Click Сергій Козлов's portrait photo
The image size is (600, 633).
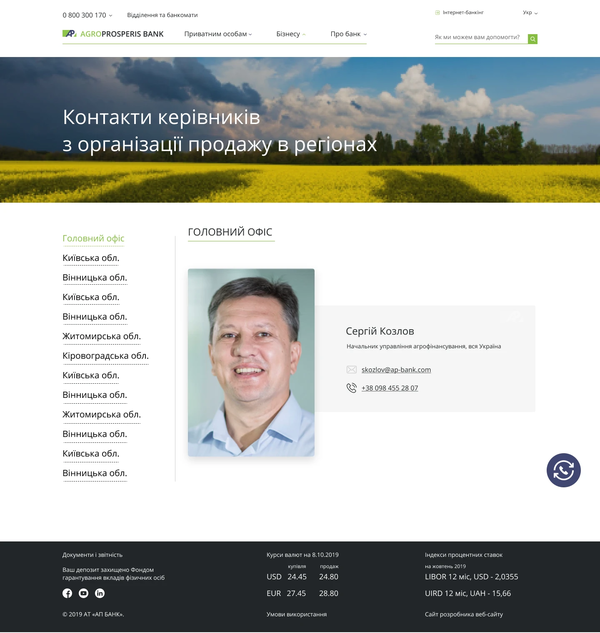point(251,362)
